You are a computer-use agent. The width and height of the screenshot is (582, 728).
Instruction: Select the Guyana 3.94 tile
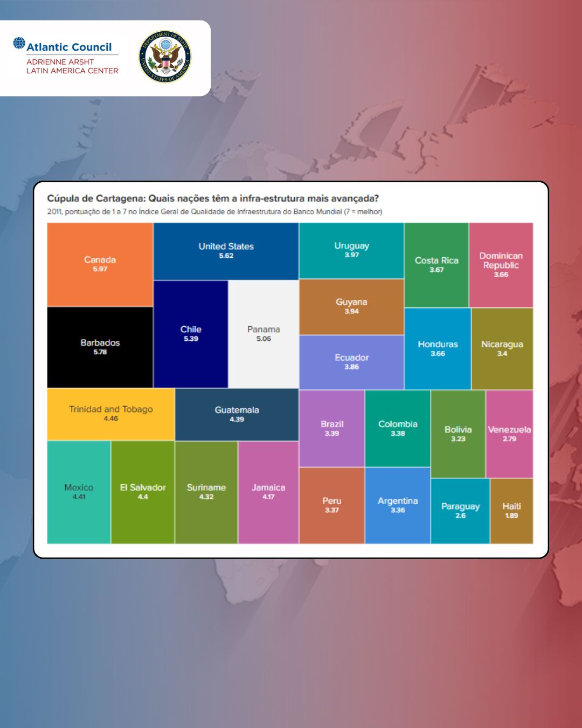352,307
